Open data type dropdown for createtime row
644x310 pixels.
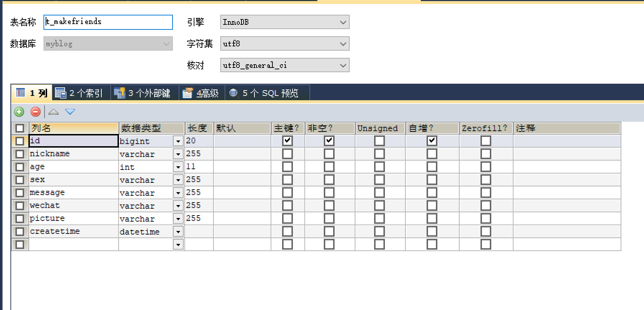coord(178,231)
